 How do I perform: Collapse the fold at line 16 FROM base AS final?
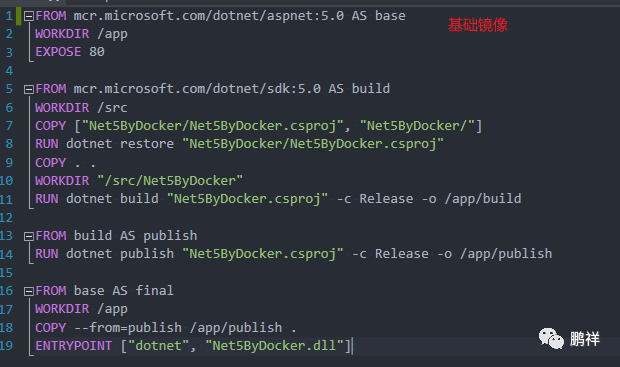point(28,291)
